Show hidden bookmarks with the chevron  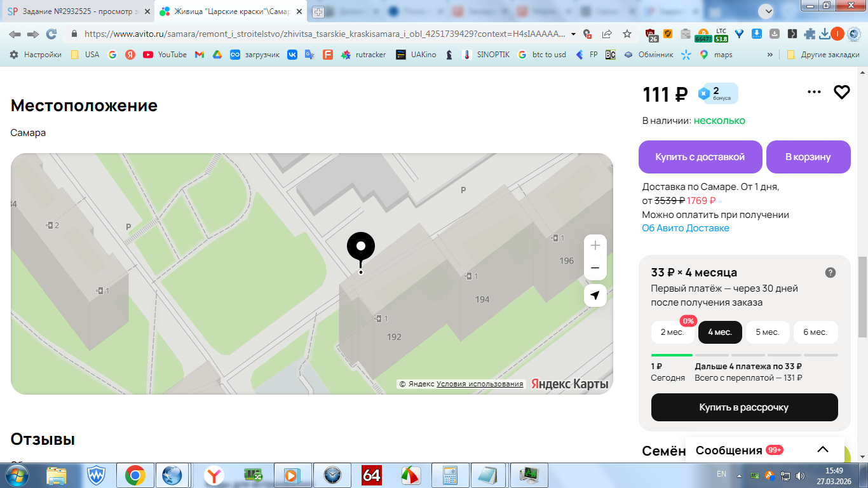click(770, 55)
